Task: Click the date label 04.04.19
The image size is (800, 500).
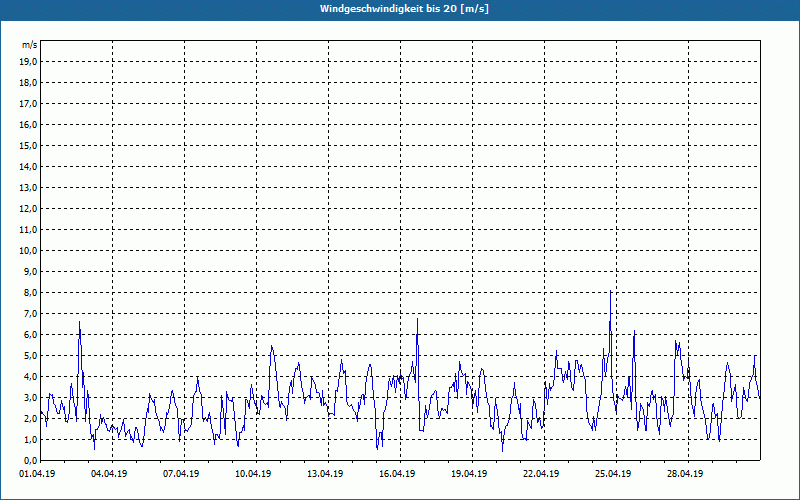Action: (x=109, y=474)
